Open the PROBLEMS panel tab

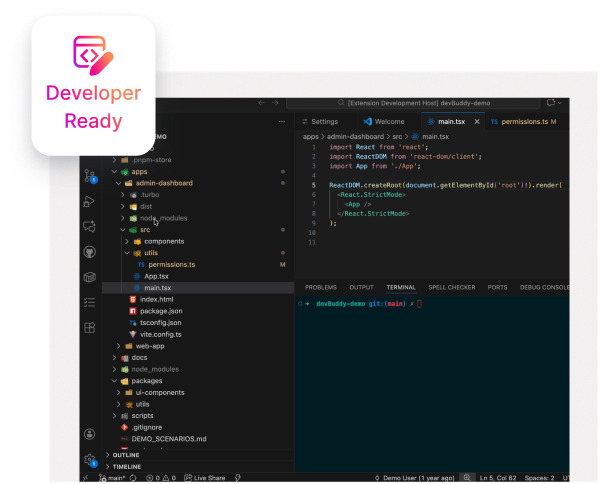(321, 287)
